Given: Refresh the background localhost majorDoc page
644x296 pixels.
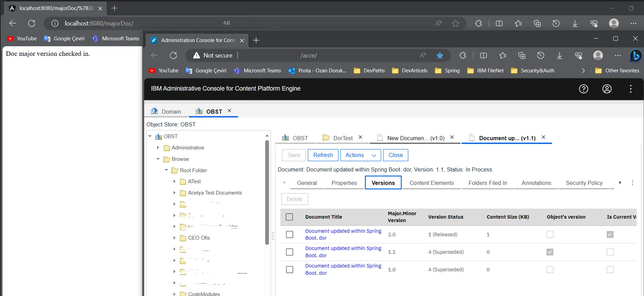Looking at the screenshot, I should tap(32, 23).
